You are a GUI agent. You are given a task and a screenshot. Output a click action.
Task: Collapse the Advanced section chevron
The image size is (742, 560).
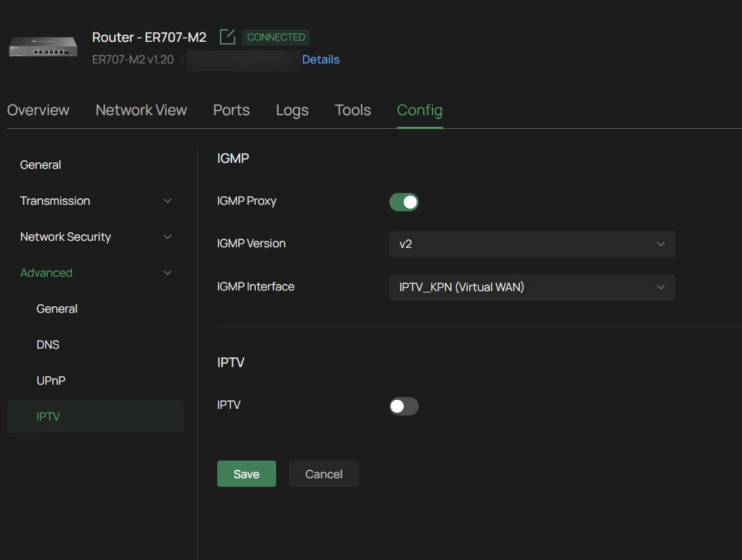point(168,273)
